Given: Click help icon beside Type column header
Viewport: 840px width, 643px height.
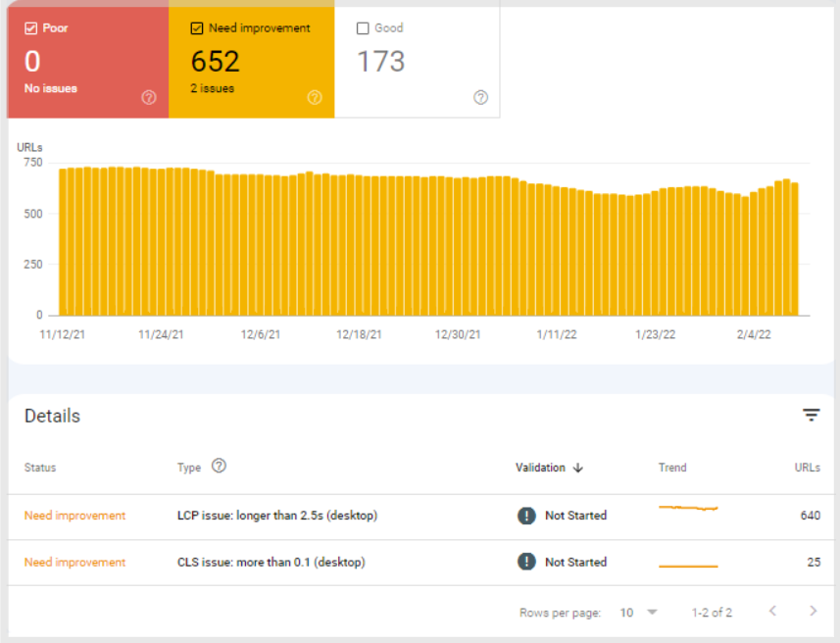Looking at the screenshot, I should pos(219,467).
